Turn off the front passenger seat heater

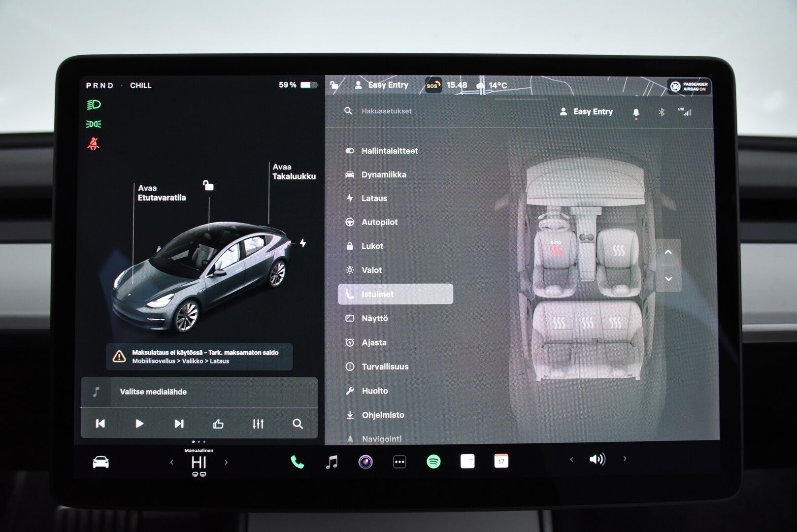coord(620,251)
